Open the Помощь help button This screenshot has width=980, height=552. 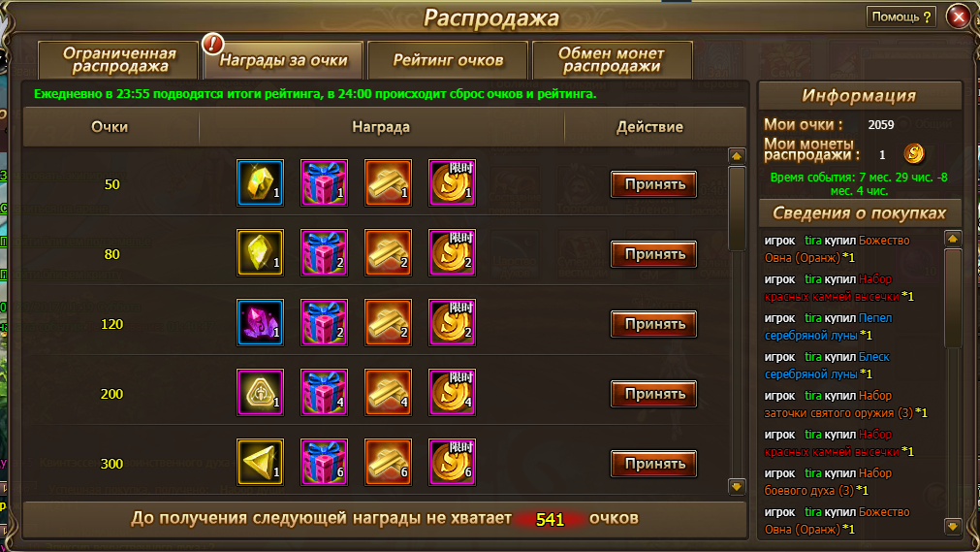coord(901,16)
